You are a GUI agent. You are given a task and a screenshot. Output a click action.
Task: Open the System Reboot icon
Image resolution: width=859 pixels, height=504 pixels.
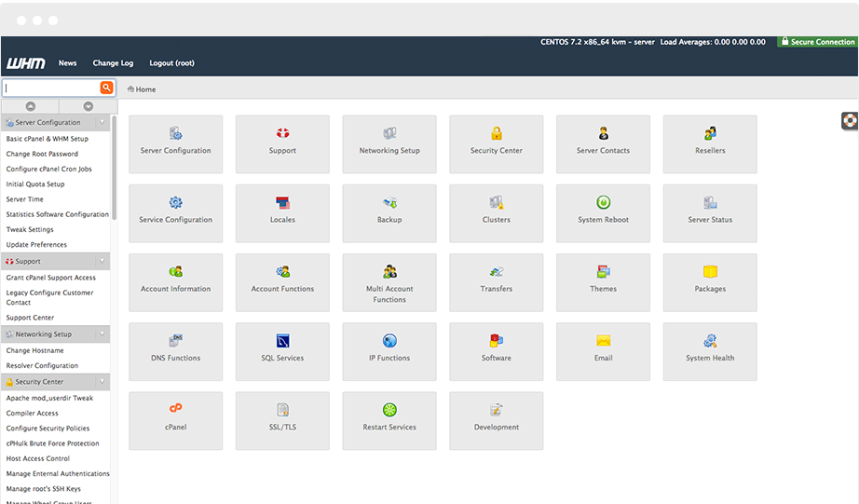tap(603, 203)
